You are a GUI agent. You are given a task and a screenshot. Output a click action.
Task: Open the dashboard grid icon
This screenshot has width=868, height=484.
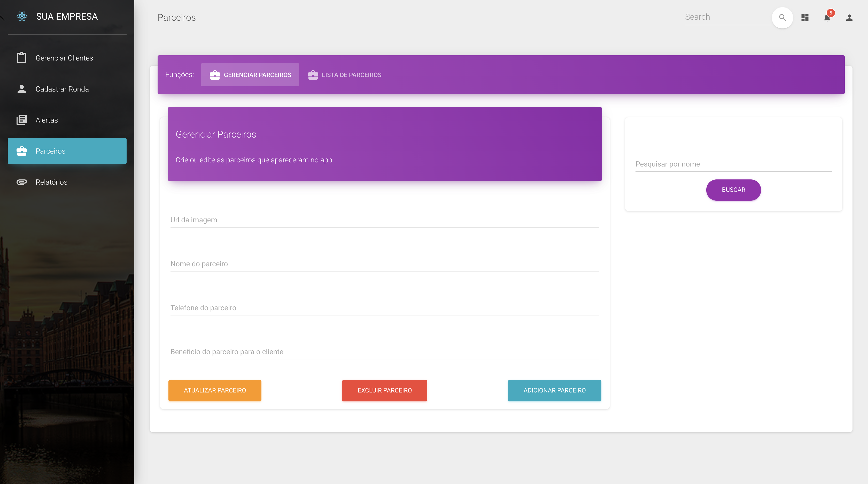click(x=805, y=18)
